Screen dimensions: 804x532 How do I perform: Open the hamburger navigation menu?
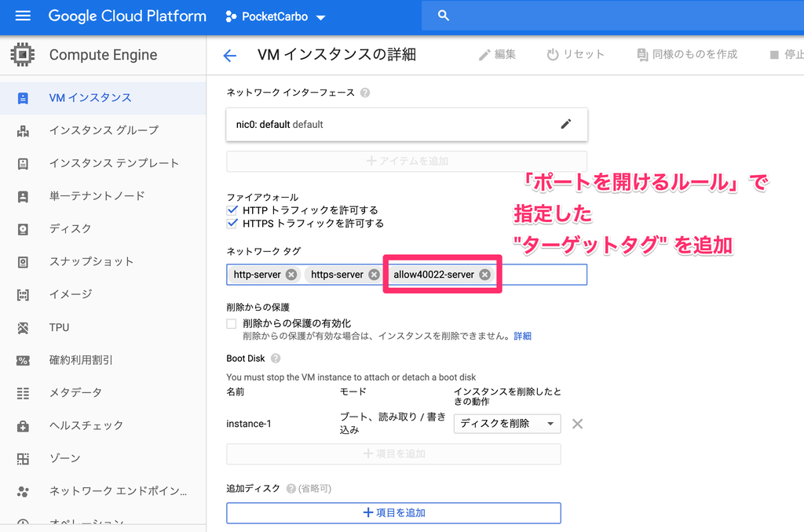coord(23,16)
